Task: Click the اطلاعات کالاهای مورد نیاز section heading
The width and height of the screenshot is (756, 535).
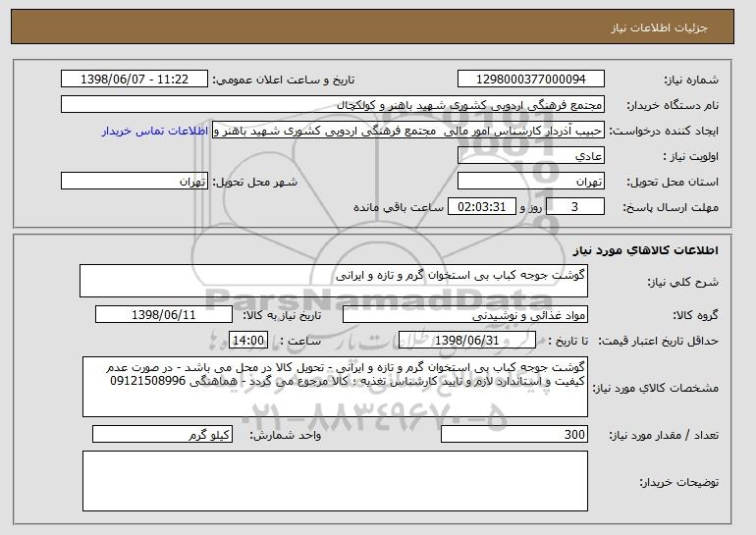Action: pyautogui.click(x=646, y=250)
